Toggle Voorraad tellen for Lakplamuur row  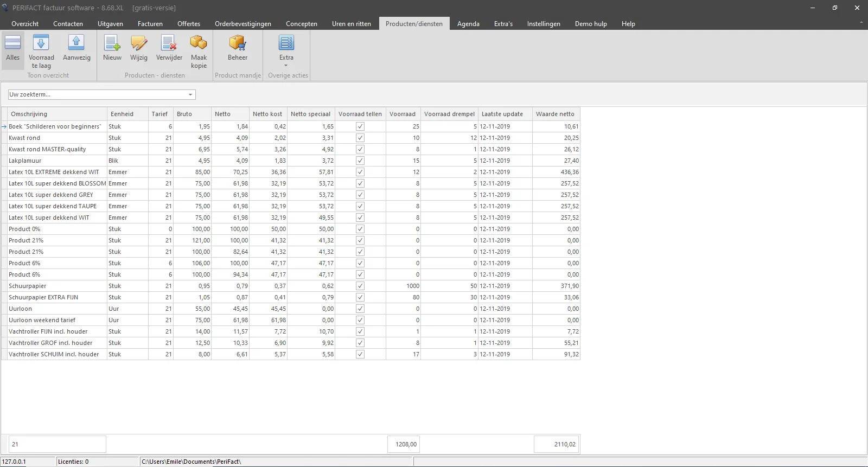pos(360,161)
